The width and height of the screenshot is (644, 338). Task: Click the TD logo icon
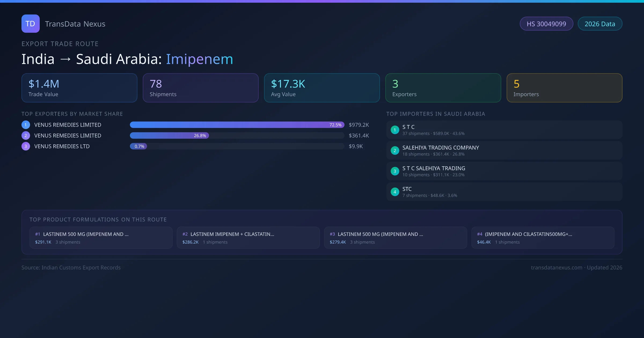(30, 24)
